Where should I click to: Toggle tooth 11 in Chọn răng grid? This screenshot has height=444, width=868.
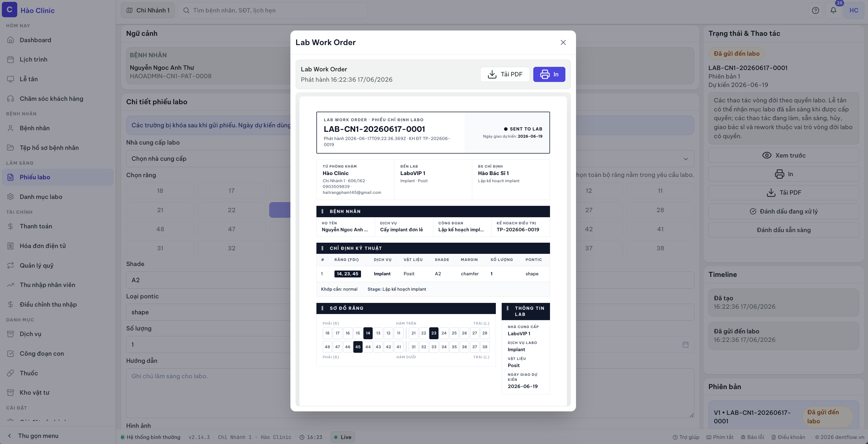(x=660, y=191)
